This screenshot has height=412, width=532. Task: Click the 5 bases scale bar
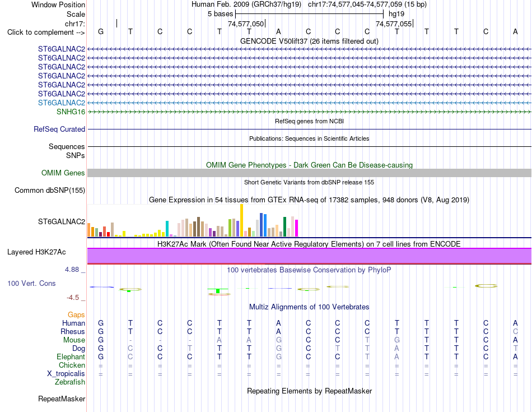point(309,14)
